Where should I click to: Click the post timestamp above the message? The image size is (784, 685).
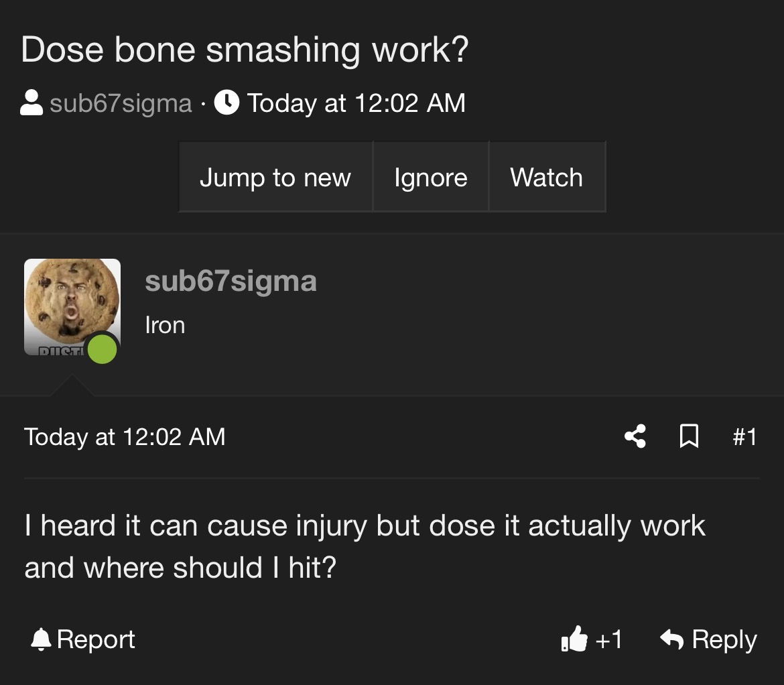point(125,436)
